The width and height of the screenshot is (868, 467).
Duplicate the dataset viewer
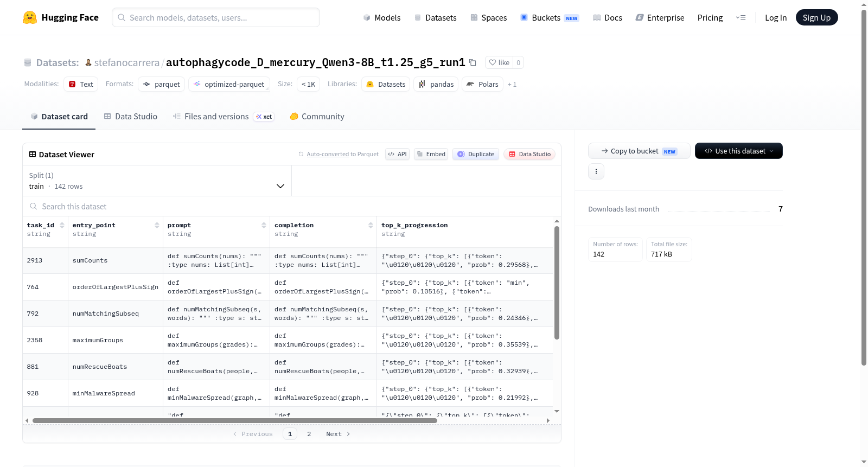pyautogui.click(x=476, y=154)
